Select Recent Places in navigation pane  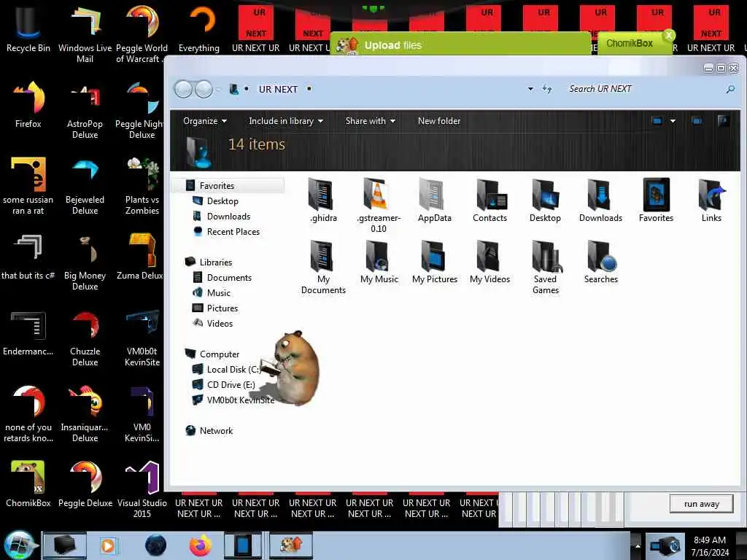[233, 231]
